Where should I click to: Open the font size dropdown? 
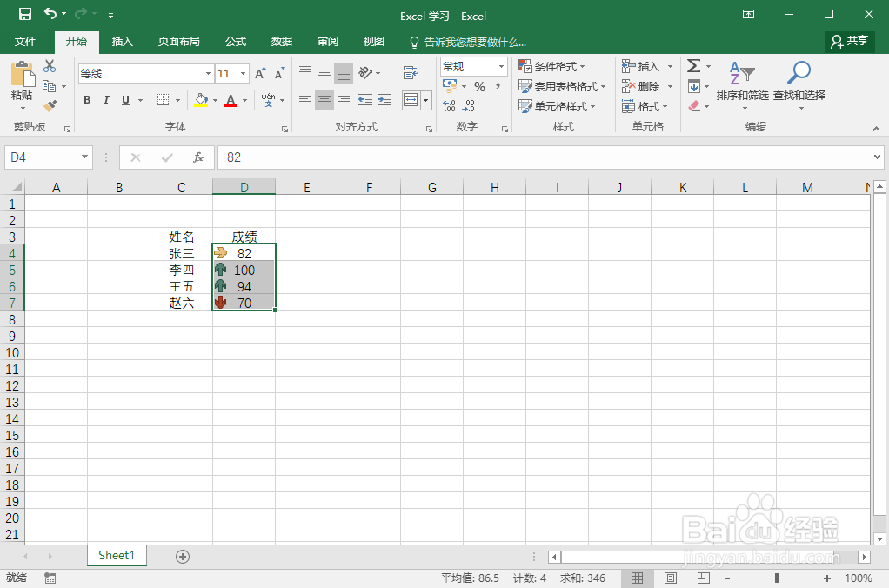click(244, 73)
